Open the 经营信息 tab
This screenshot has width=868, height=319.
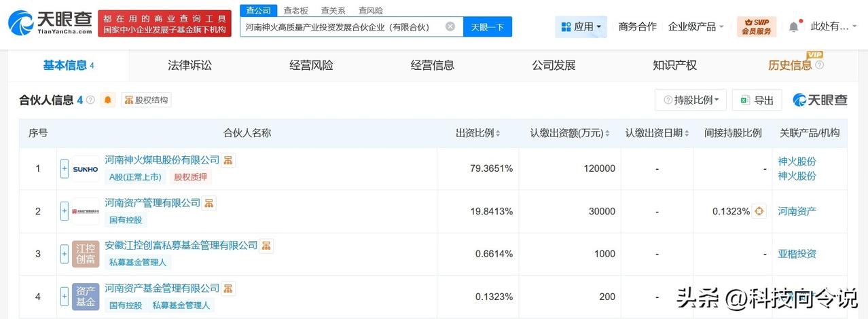433,65
